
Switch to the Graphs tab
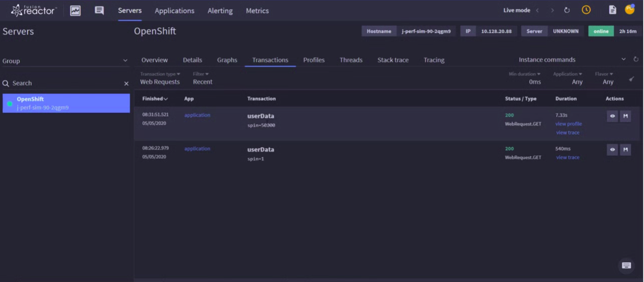(227, 60)
